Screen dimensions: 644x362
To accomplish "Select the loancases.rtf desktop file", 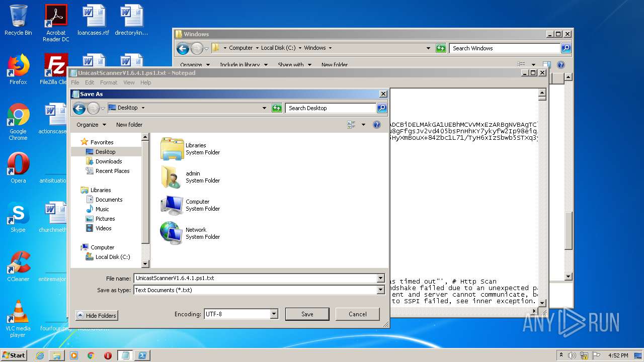I will point(94,20).
